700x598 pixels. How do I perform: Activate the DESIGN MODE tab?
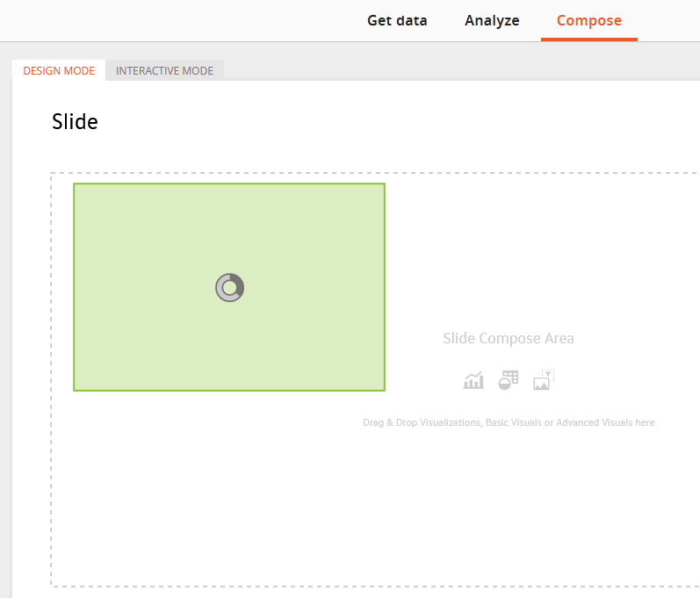[59, 70]
